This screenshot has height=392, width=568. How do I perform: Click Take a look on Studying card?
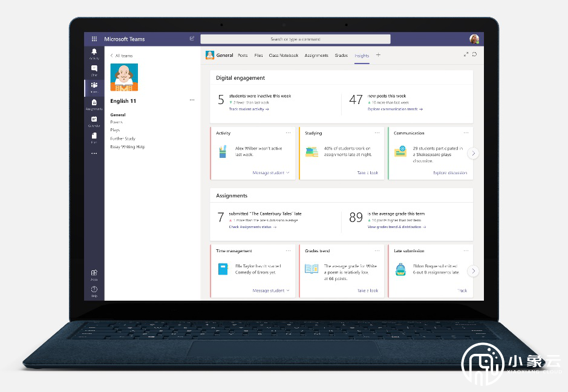click(x=368, y=173)
